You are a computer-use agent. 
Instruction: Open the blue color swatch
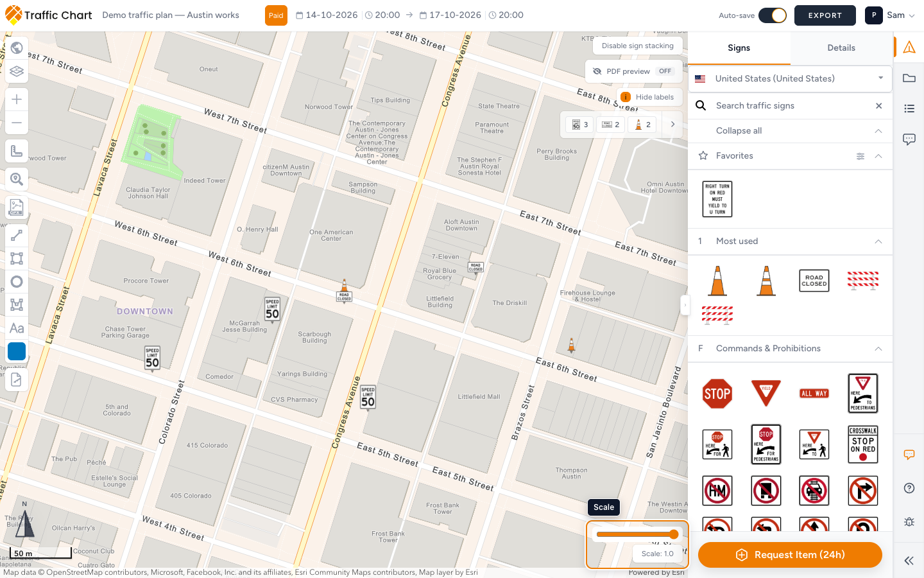[x=17, y=351]
